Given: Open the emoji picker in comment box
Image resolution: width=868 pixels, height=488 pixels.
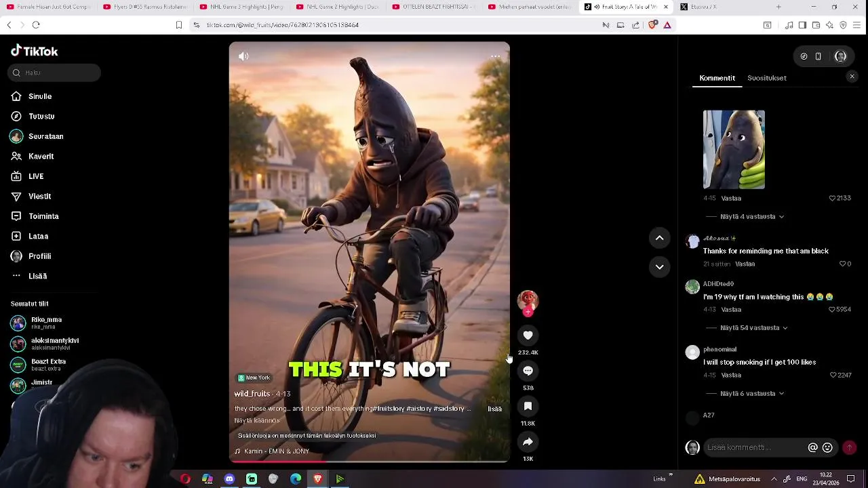Looking at the screenshot, I should point(827,447).
